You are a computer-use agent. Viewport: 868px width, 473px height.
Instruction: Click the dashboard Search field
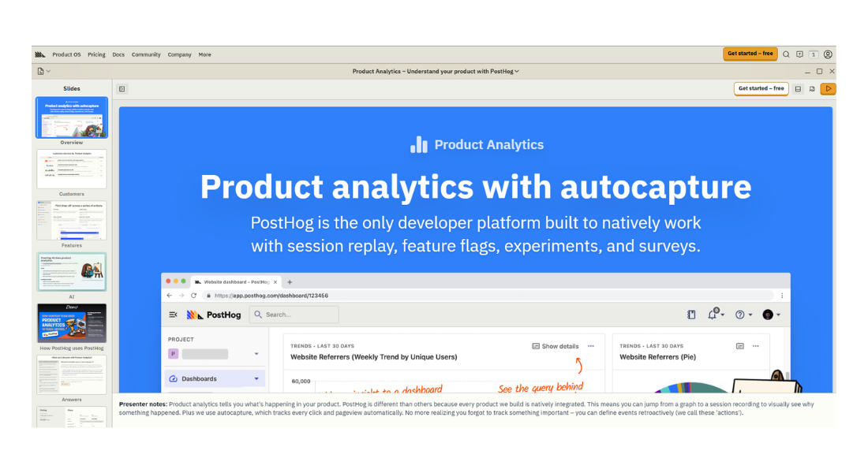(294, 315)
